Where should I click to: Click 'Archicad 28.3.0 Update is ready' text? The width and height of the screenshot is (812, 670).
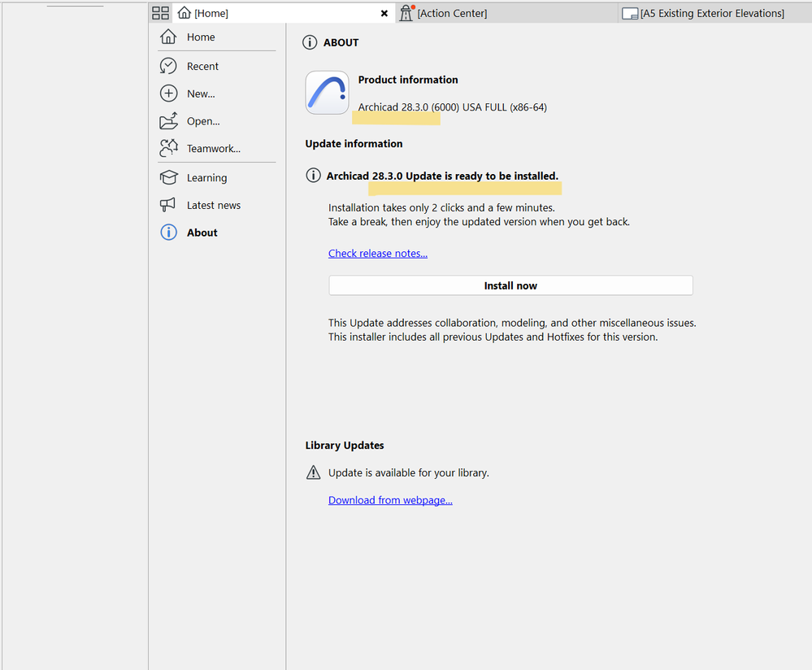coord(442,176)
